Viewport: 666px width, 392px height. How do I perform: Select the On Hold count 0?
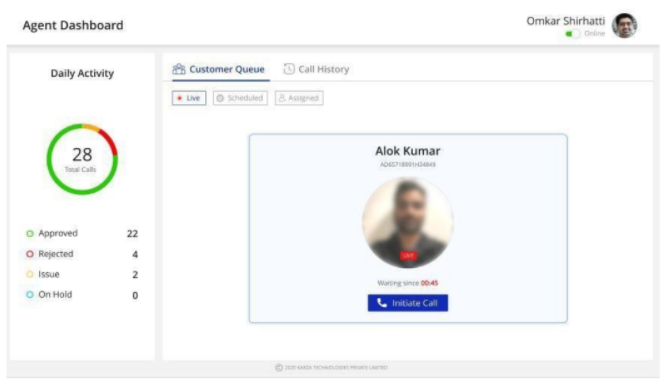tap(135, 295)
